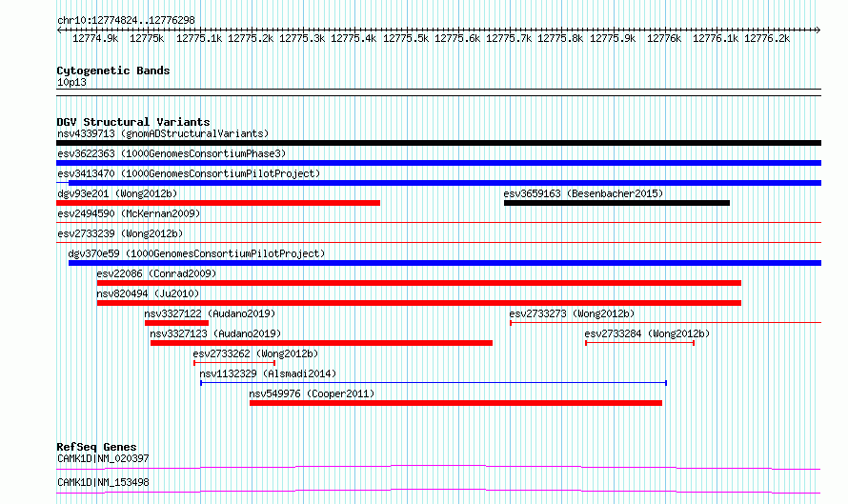Click the 12774.9k ruler tick label
Viewport: 848px width, 504px height.
pos(95,38)
